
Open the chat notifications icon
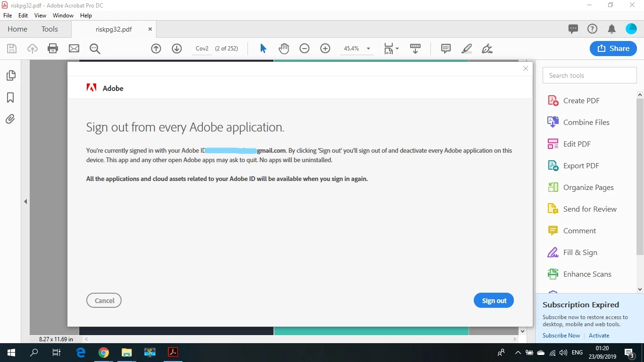click(x=573, y=29)
